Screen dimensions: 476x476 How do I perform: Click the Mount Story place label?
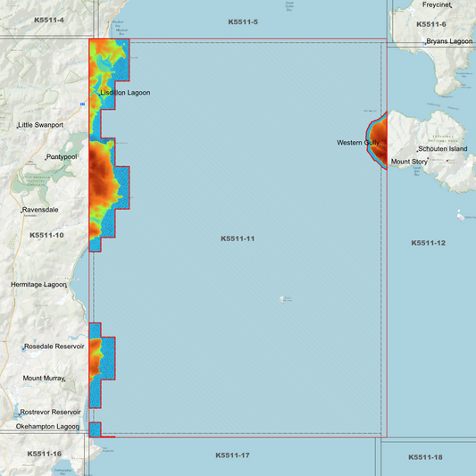pos(409,162)
